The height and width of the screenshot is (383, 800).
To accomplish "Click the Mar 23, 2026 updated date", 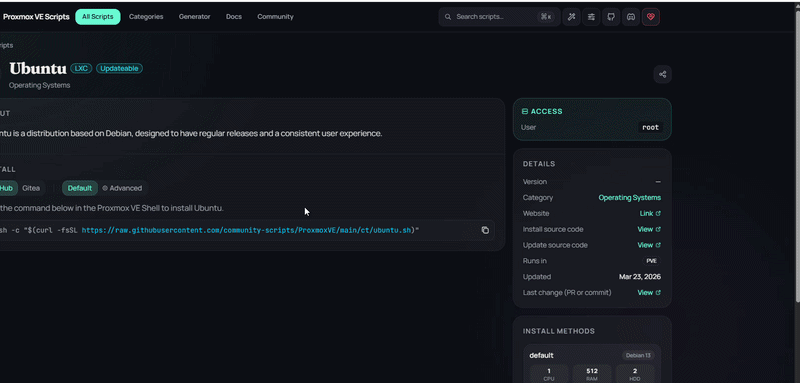I will 640,276.
